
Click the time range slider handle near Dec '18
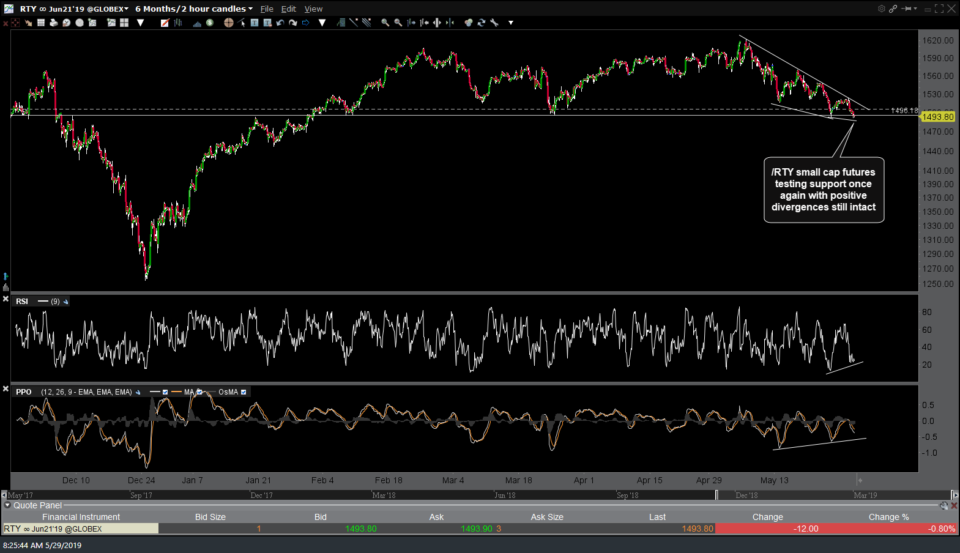click(x=716, y=495)
